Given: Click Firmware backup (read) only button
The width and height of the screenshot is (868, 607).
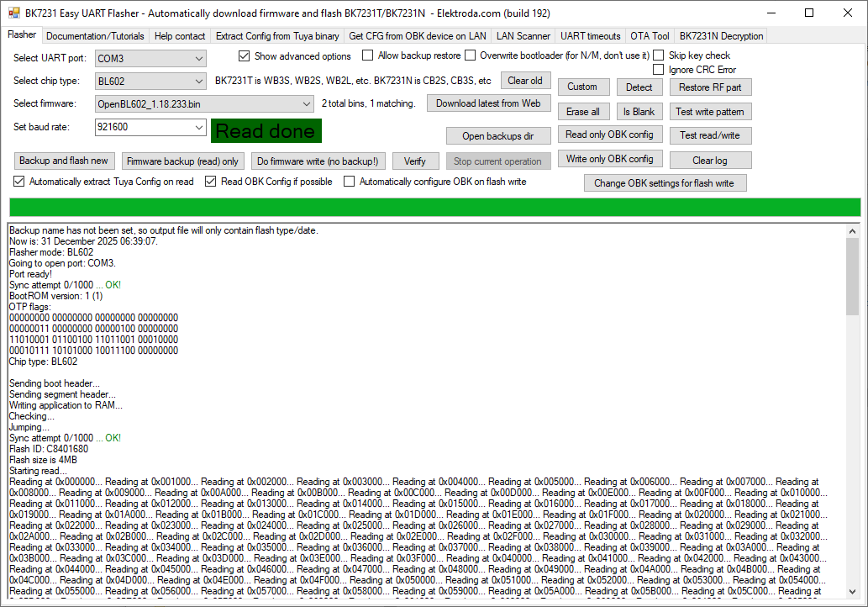Looking at the screenshot, I should pos(182,161).
